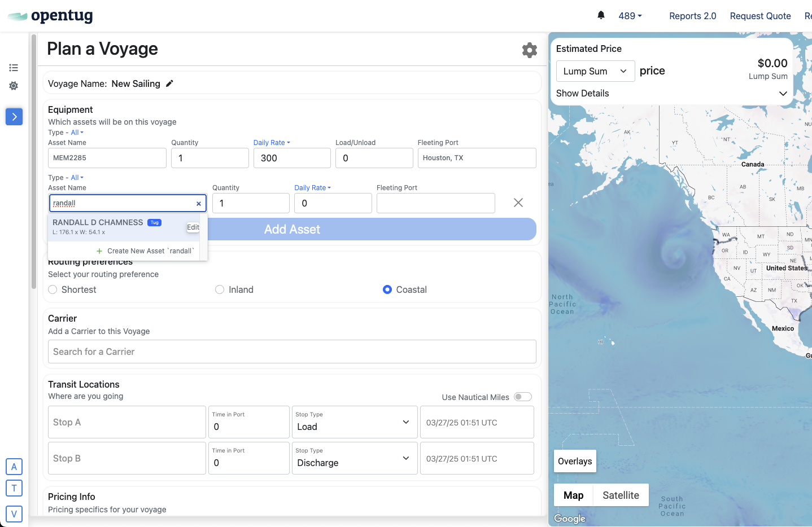This screenshot has width=812, height=527.
Task: Click the list icon in left sidebar
Action: pyautogui.click(x=14, y=68)
